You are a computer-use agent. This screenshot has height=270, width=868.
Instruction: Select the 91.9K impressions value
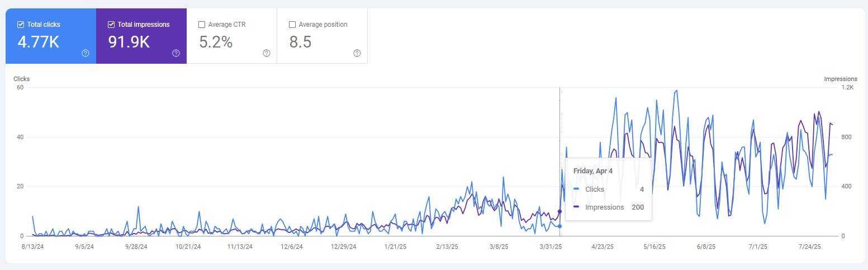tap(129, 42)
